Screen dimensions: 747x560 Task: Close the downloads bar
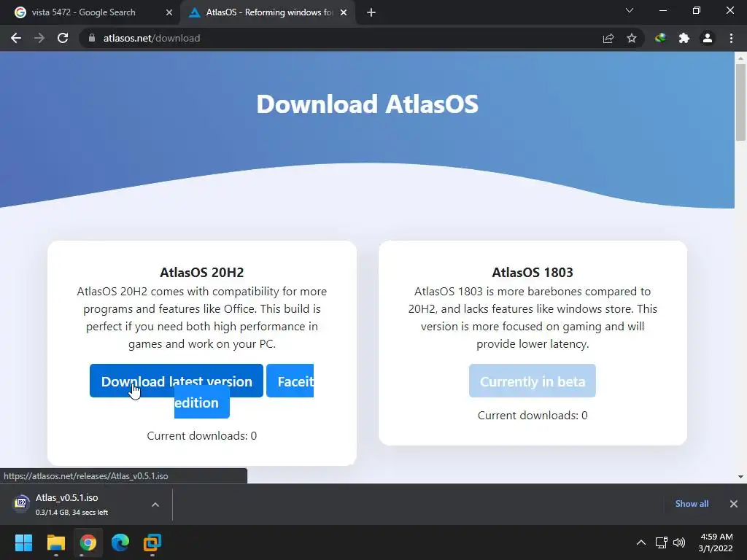(x=734, y=504)
